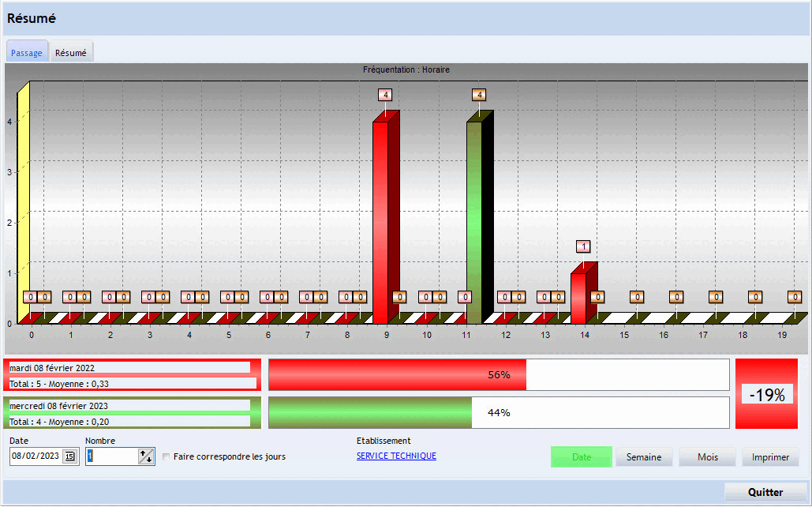Click the Quitter button
Viewport: 812px width, 507px height.
pos(765,491)
